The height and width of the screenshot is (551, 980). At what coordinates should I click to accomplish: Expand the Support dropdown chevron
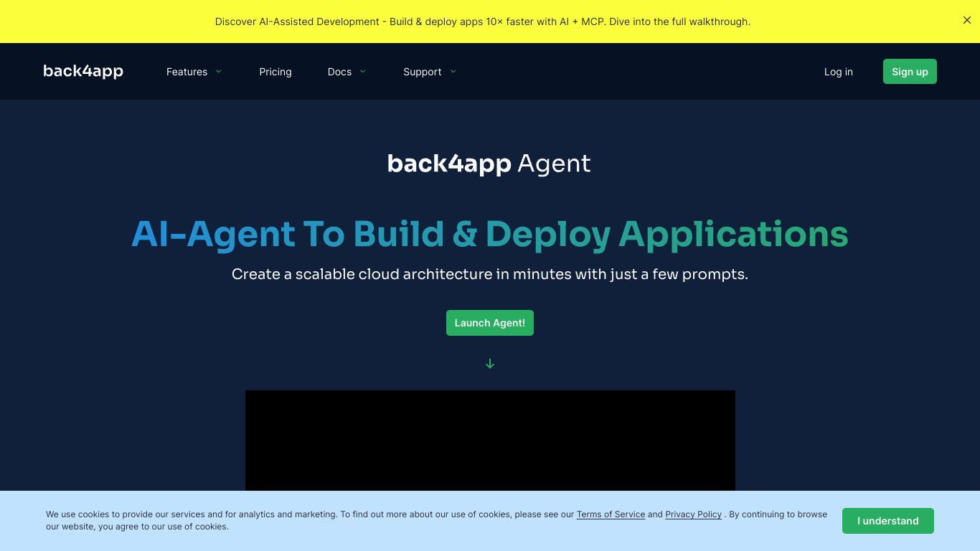pyautogui.click(x=453, y=71)
